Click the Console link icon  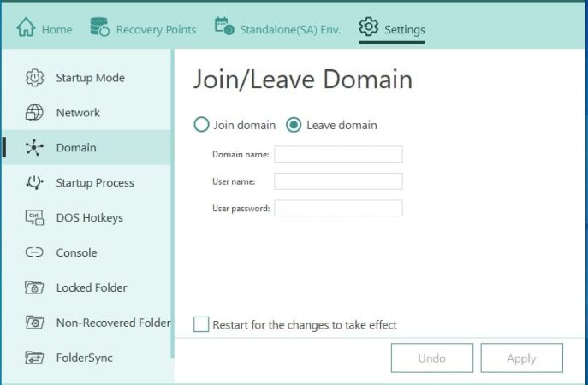tap(34, 253)
